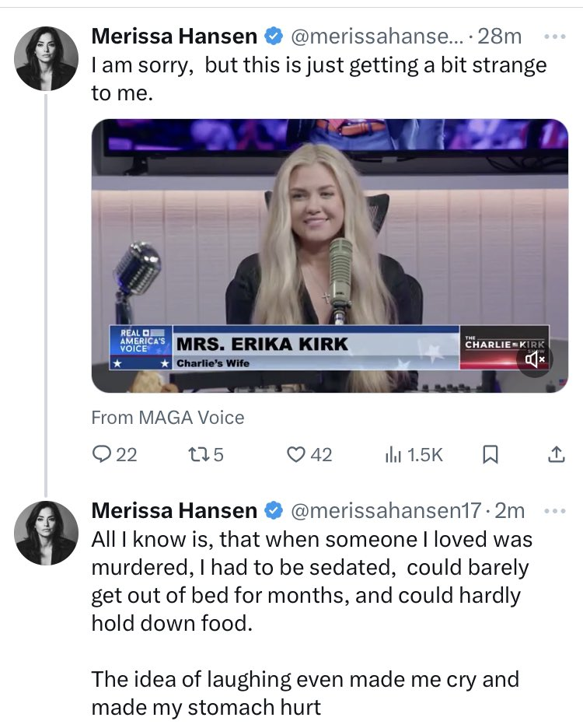This screenshot has height=728, width=583.
Task: Click the reply icon with 22 comments
Action: [x=103, y=455]
